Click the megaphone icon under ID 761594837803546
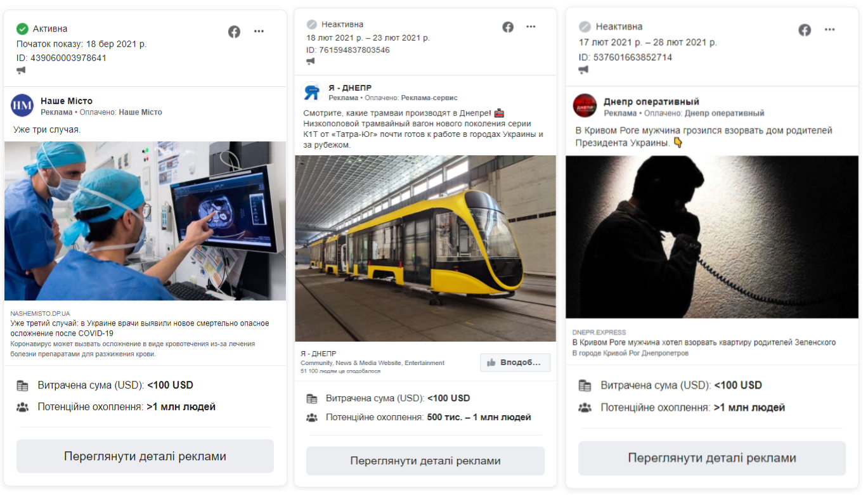868x495 pixels. click(x=311, y=61)
